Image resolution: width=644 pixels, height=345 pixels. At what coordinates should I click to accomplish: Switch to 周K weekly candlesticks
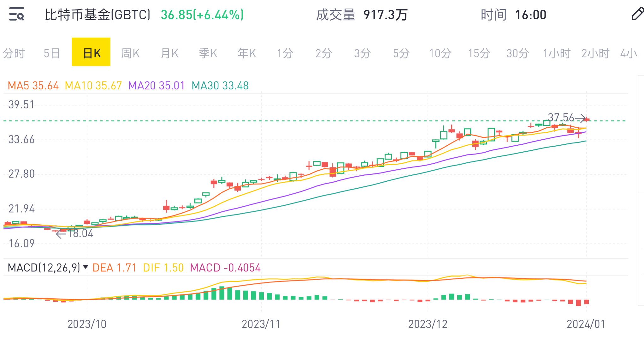[130, 53]
